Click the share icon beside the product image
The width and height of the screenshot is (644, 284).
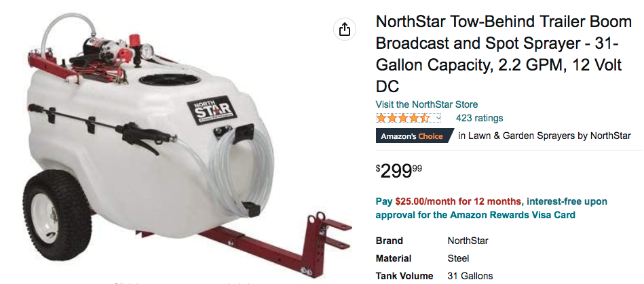(345, 29)
